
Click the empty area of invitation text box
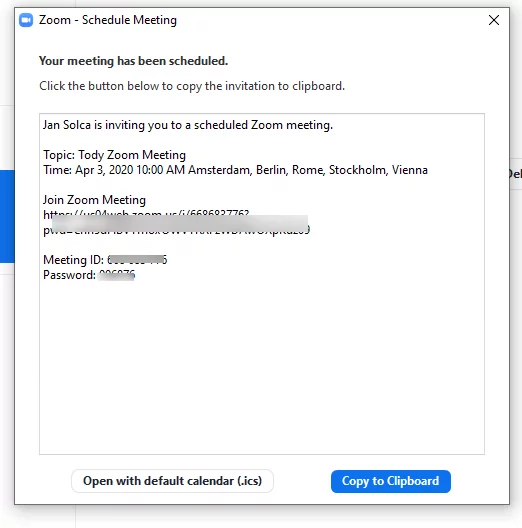(x=262, y=367)
